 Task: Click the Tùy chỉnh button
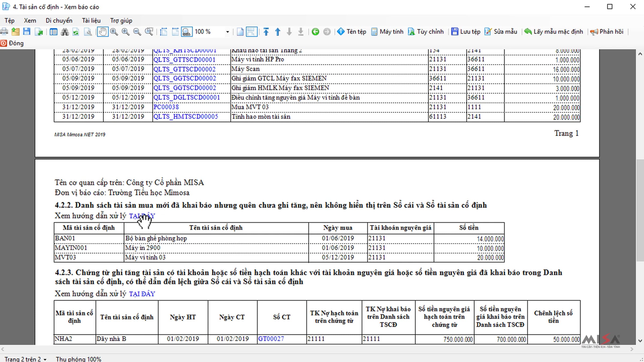point(426,32)
